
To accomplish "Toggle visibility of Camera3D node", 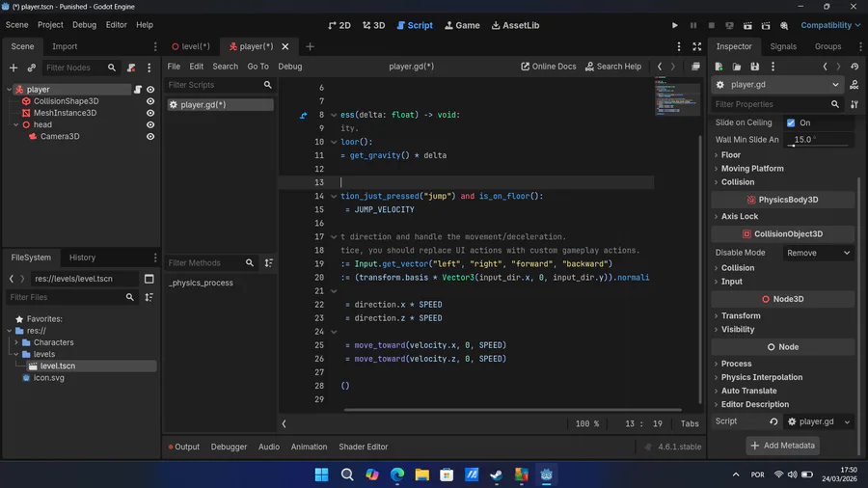I will [x=150, y=137].
